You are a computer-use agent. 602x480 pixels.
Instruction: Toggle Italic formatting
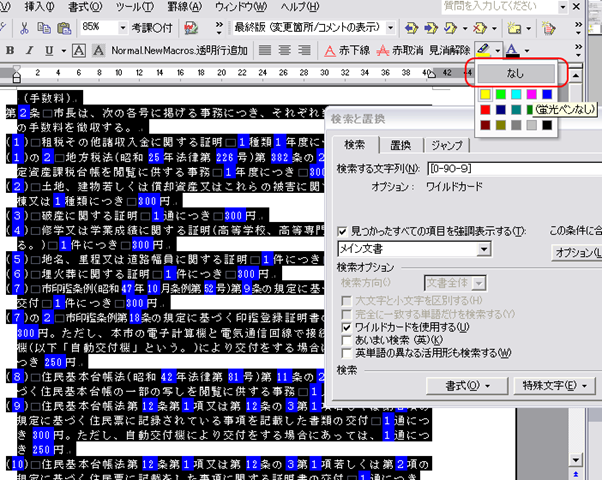click(x=29, y=50)
